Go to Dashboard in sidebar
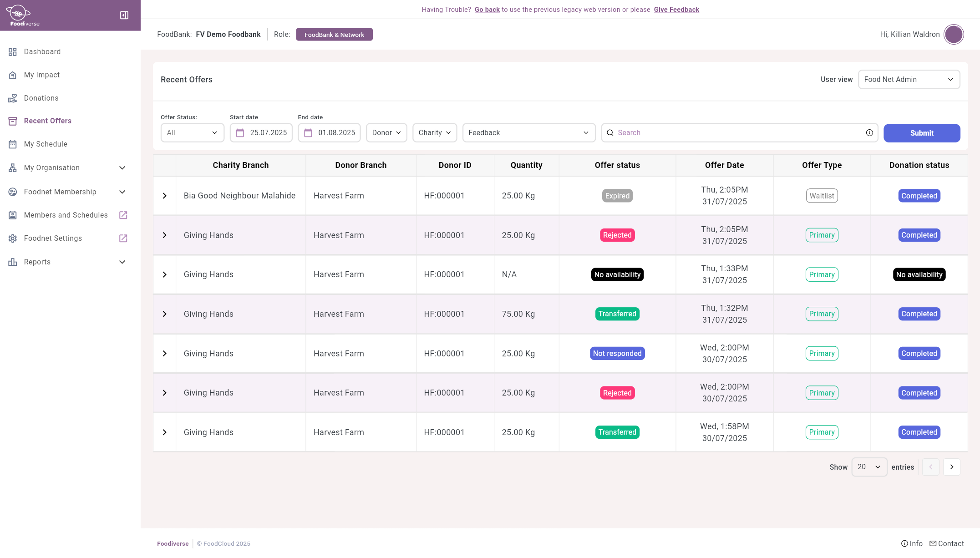The image size is (980, 558). click(42, 52)
